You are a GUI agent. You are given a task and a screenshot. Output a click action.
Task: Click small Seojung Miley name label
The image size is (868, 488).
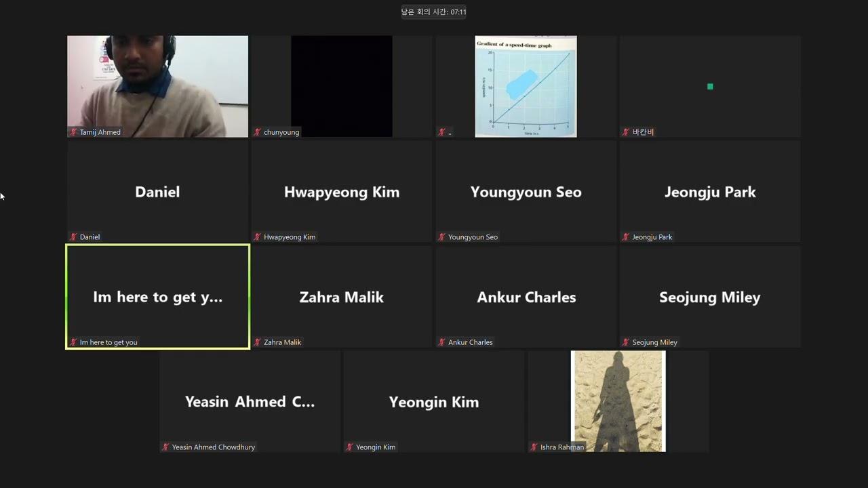point(654,342)
